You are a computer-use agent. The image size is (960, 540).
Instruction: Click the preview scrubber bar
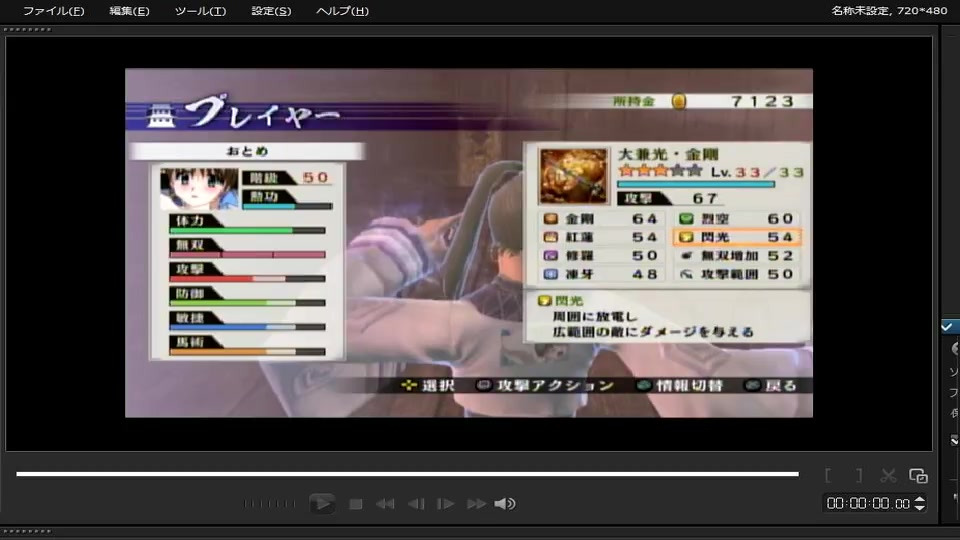408,474
